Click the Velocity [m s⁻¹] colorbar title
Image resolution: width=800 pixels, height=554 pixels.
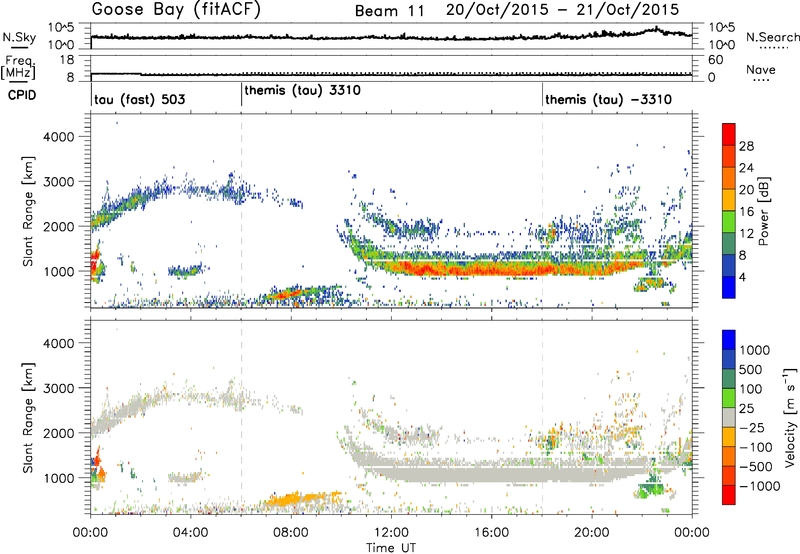[790, 417]
